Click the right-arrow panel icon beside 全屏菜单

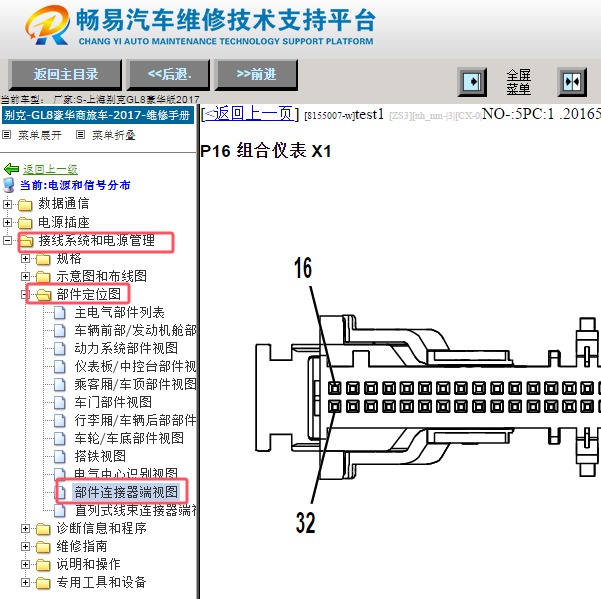coord(472,82)
